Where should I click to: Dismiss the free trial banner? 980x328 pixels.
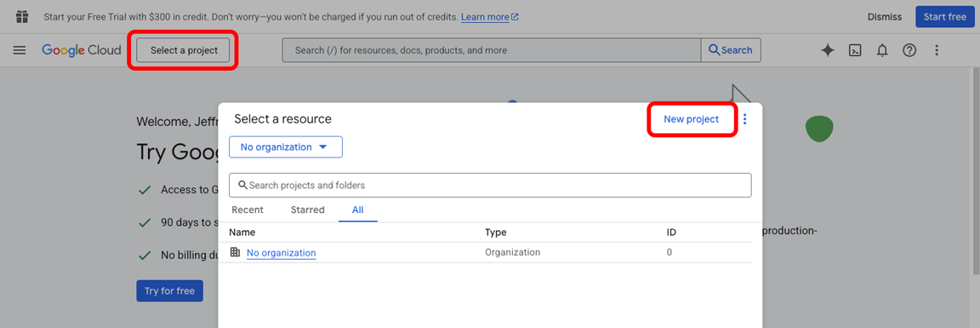pyautogui.click(x=885, y=17)
